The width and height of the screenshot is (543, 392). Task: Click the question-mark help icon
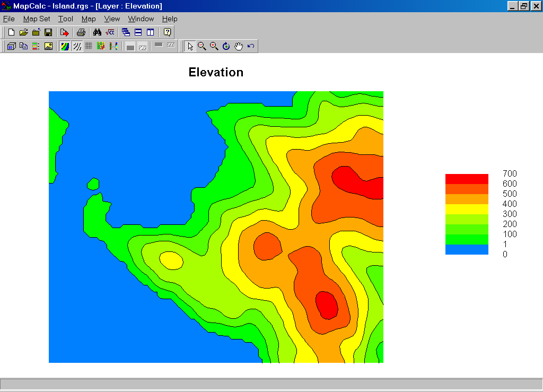(167, 32)
